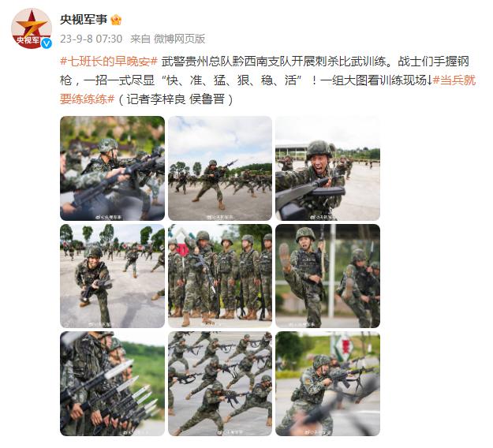Screen dimensions: 493x448
Task: Click the gold crown badge beside username
Action: tap(116, 20)
